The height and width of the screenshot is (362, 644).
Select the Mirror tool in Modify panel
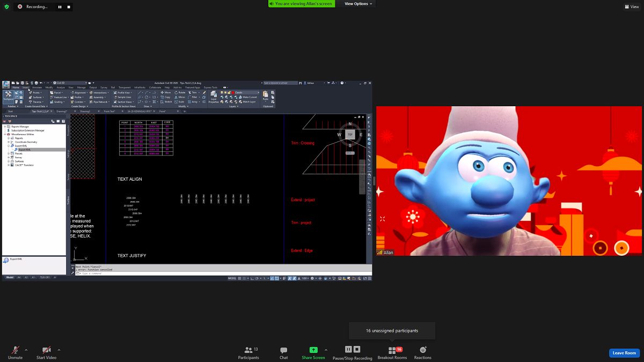point(180,97)
